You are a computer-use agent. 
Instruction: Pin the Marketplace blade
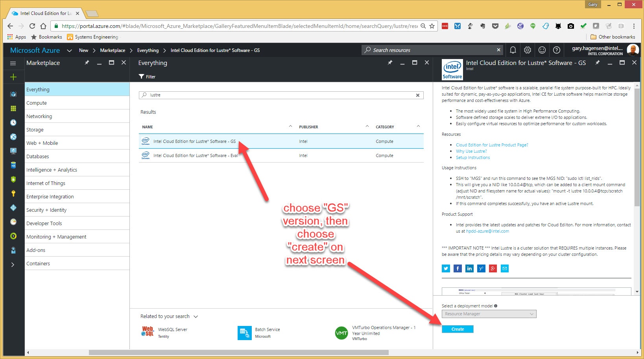tap(87, 63)
